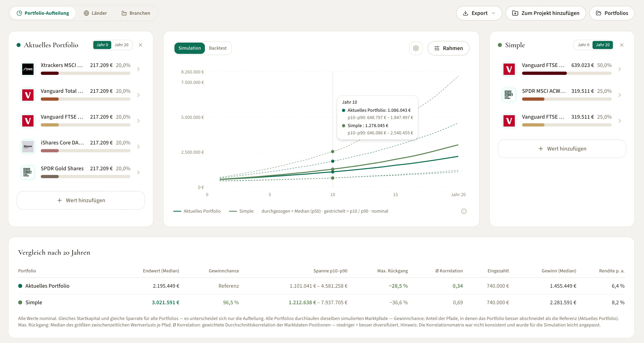This screenshot has width=644, height=343.
Task: Click the 2.281.591 € Gewinn value
Action: tap(563, 302)
